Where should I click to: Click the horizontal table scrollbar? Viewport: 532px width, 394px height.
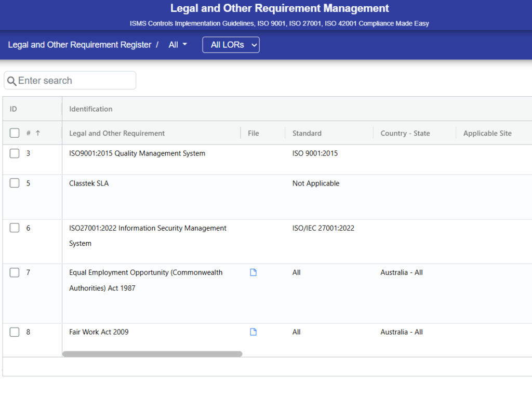point(152,354)
